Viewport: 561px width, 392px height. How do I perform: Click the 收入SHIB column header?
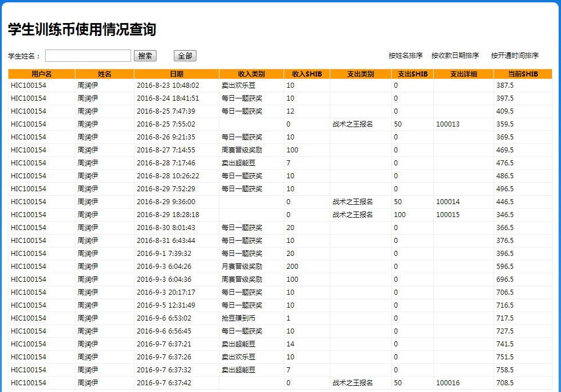[307, 74]
